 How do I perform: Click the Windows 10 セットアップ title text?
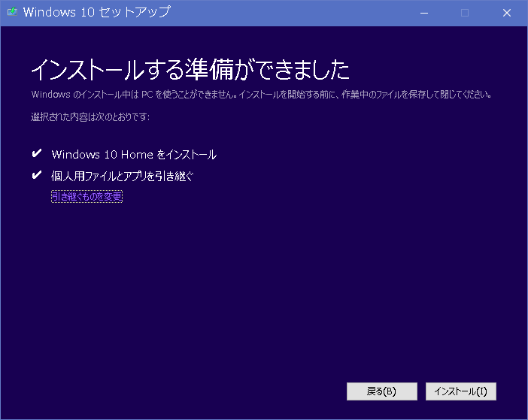pyautogui.click(x=97, y=12)
